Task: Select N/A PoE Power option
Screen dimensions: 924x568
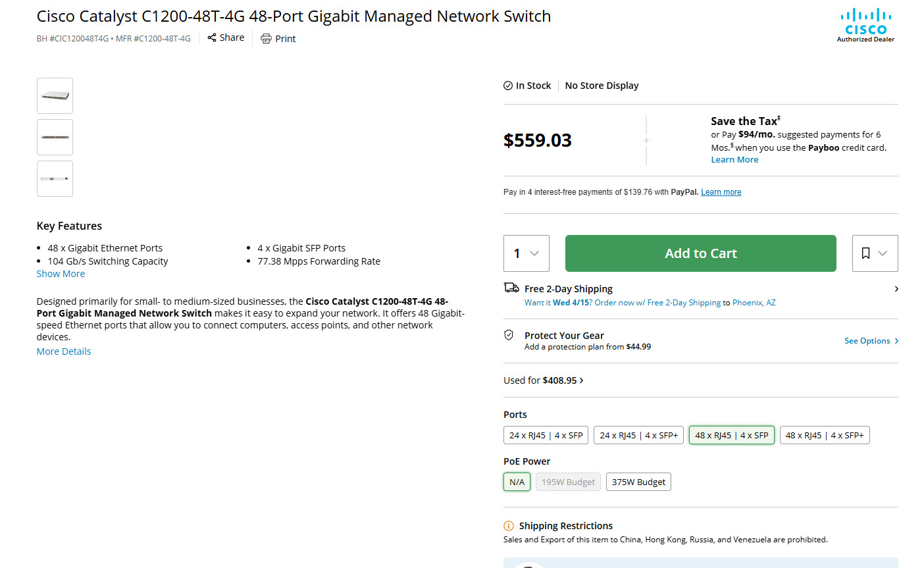Action: click(517, 482)
